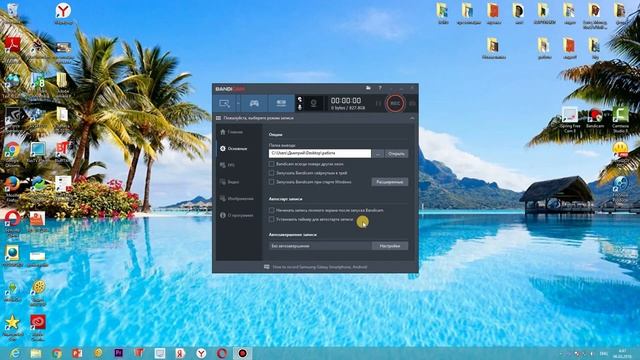Open Bandicam help question mark

[x=380, y=88]
